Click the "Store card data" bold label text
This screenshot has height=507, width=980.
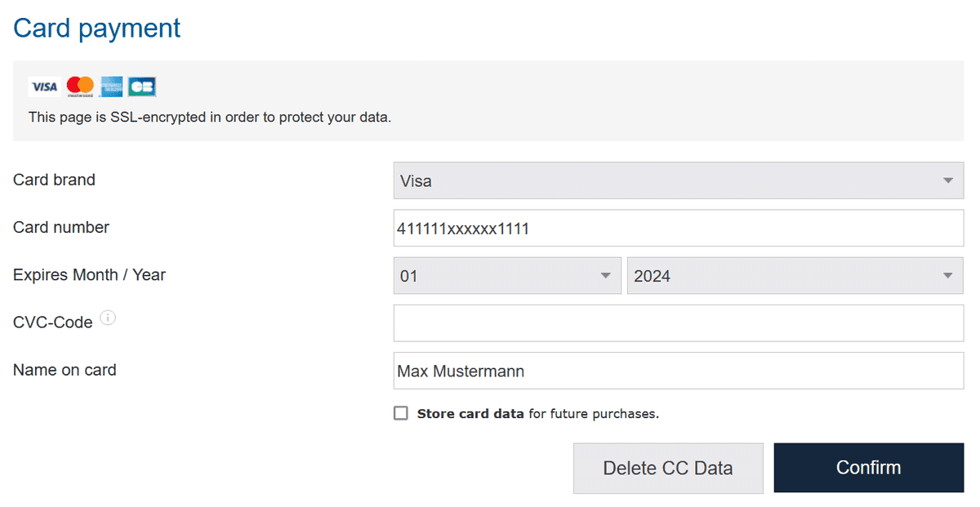pyautogui.click(x=470, y=414)
